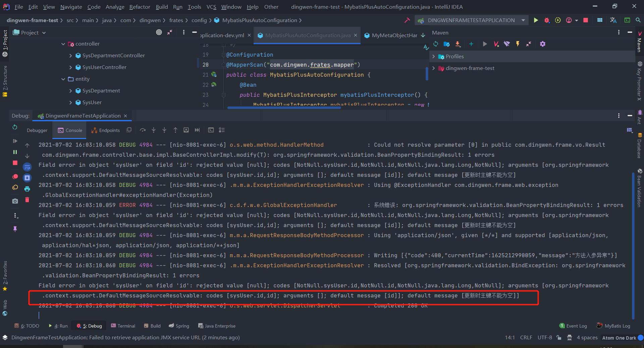Open 6: TODO tool window

pos(27,326)
